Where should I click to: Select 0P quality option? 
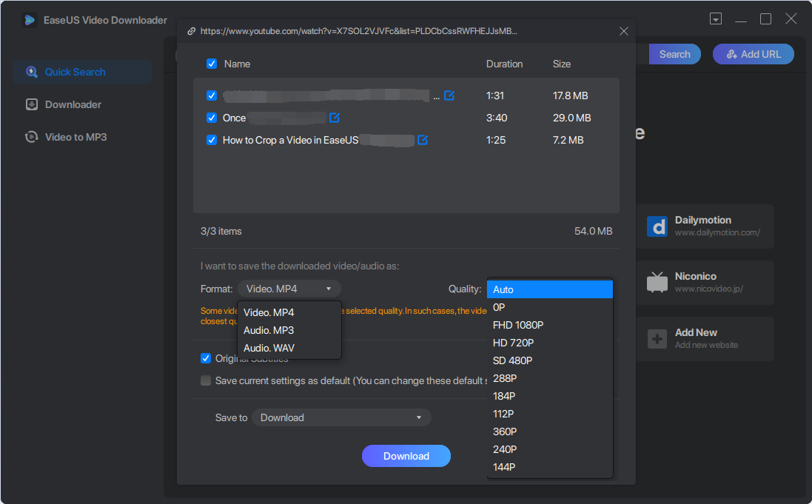pos(550,307)
